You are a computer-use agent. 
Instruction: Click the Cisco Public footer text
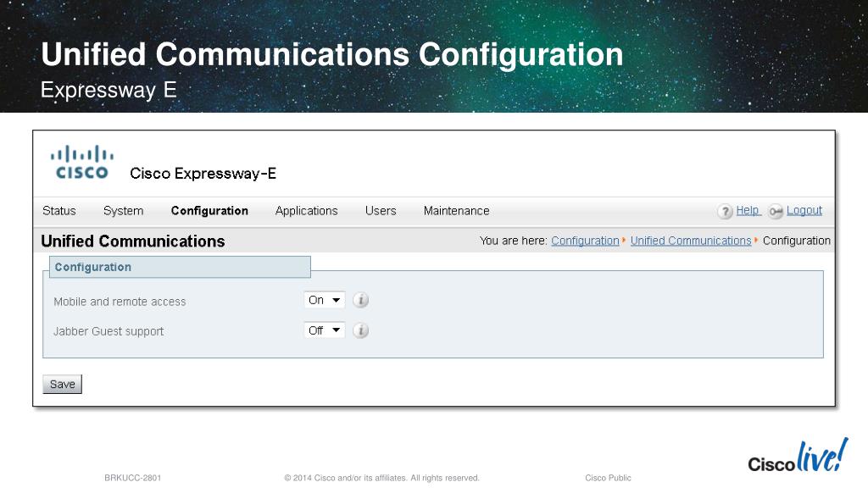click(x=608, y=478)
